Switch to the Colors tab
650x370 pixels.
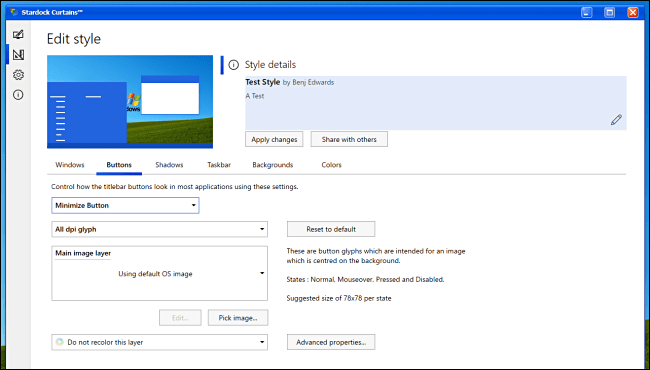pos(332,165)
